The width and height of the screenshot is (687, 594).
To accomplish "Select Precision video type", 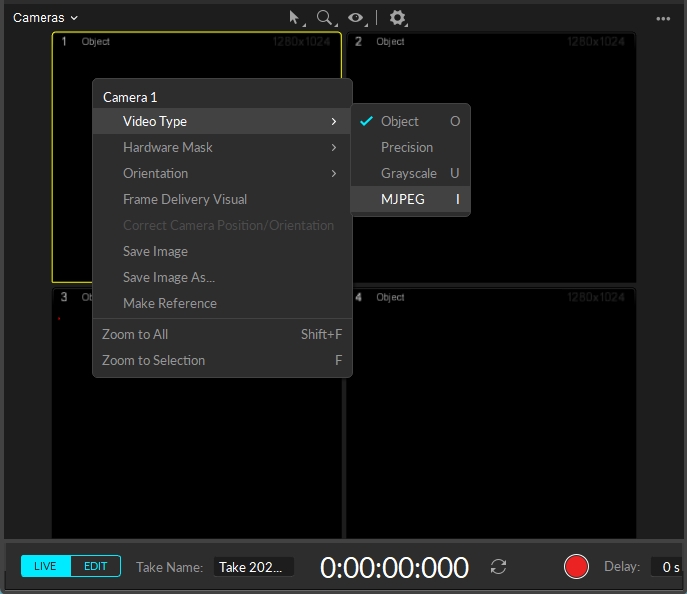I will pyautogui.click(x=407, y=147).
